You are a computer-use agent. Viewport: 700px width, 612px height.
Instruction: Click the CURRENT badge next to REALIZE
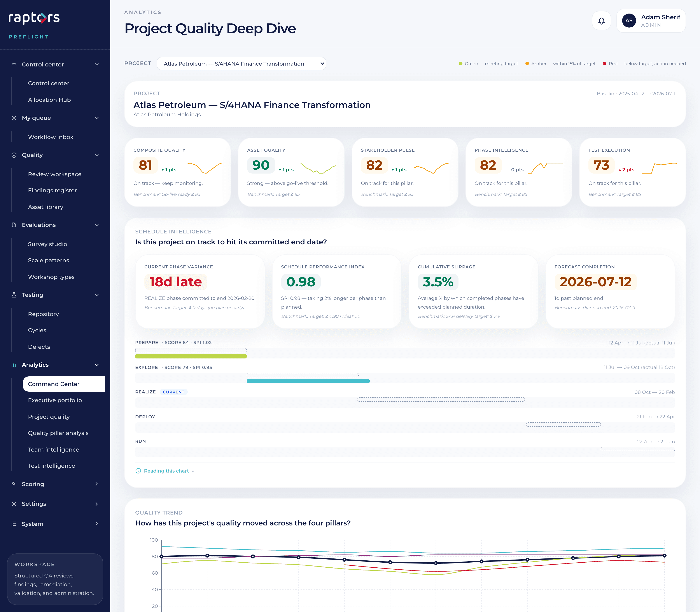pos(174,392)
